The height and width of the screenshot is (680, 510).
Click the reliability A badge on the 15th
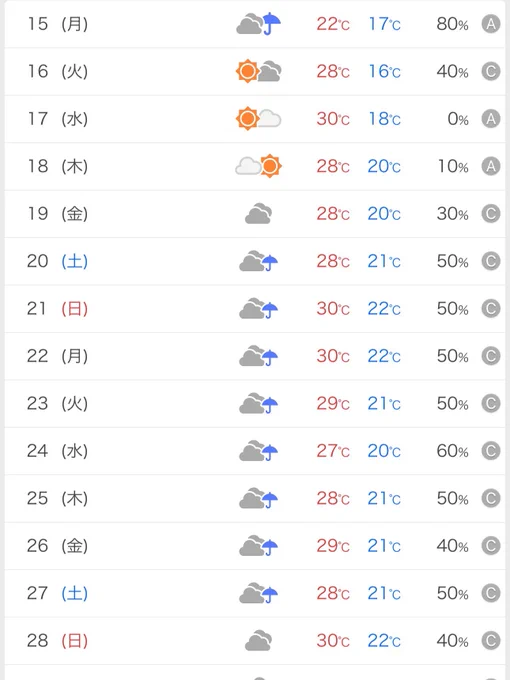point(491,24)
